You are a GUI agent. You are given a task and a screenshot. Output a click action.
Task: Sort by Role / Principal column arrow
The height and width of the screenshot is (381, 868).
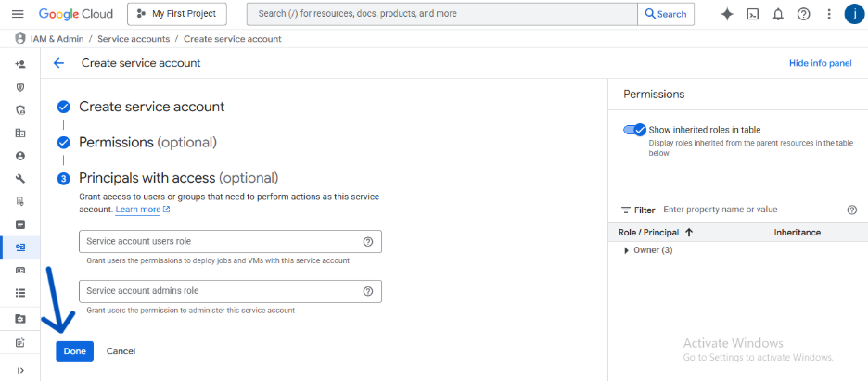[x=689, y=233]
